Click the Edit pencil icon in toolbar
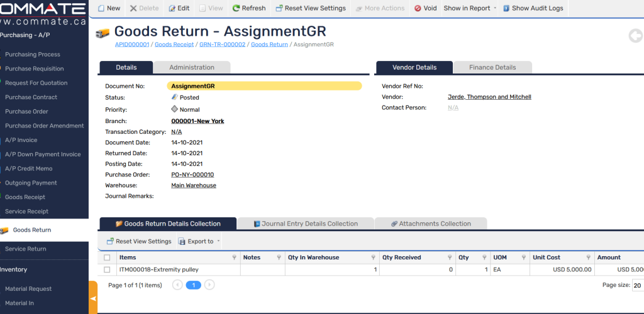Viewport: 644px width, 314px height. point(172,8)
